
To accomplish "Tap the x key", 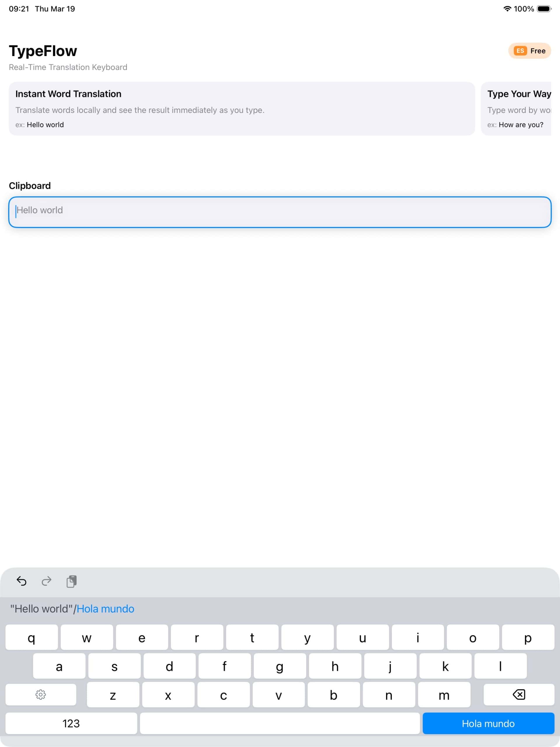I will click(x=168, y=695).
